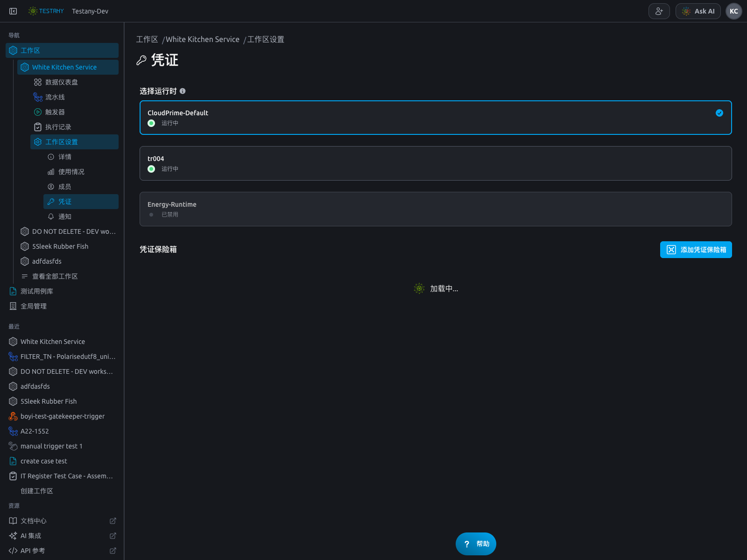
Task: Open the 流水线 pipeline icon
Action: [x=38, y=97]
